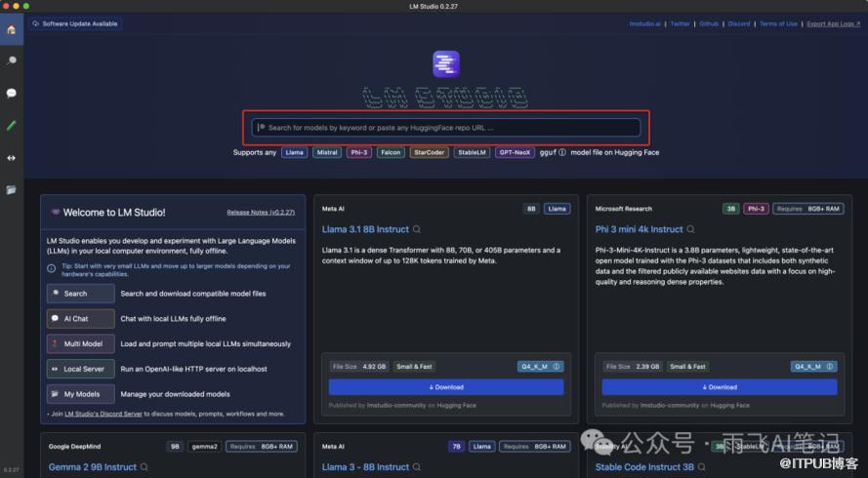Select the Llama tag under the search bar
Image resolution: width=868 pixels, height=478 pixels.
294,152
